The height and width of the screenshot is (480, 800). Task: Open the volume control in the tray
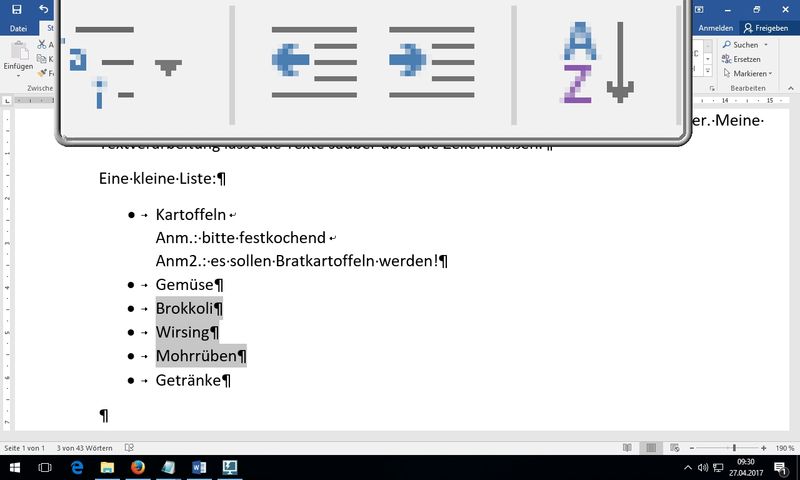tap(703, 467)
